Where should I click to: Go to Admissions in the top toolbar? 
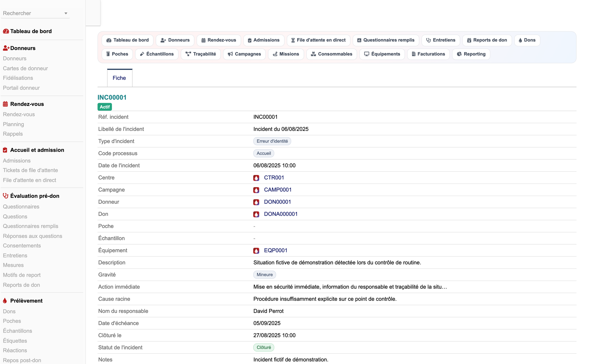coord(264,40)
